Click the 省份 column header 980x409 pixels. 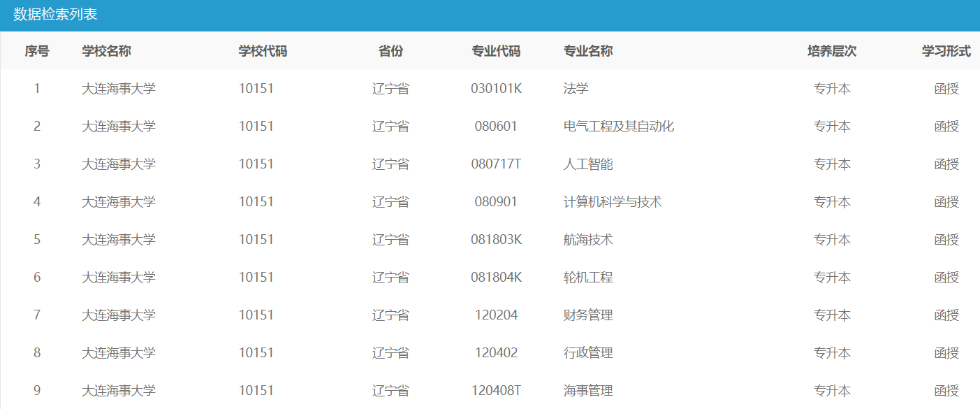(390, 51)
